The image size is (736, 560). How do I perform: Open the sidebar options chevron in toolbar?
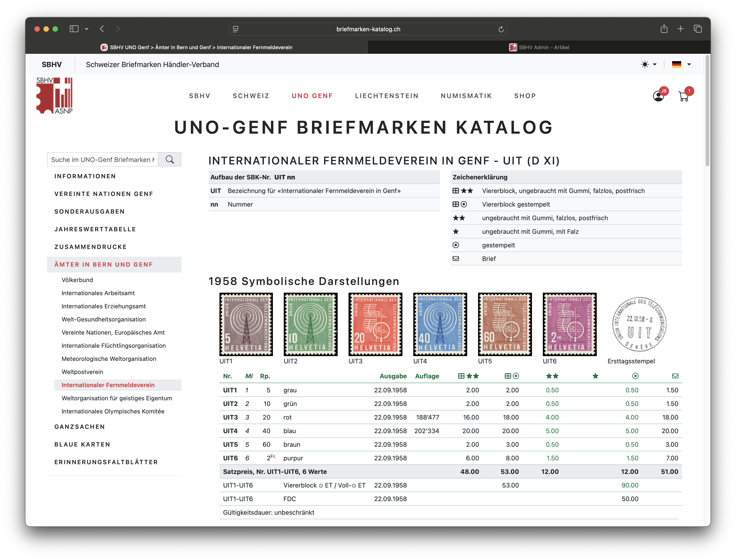[x=87, y=29]
